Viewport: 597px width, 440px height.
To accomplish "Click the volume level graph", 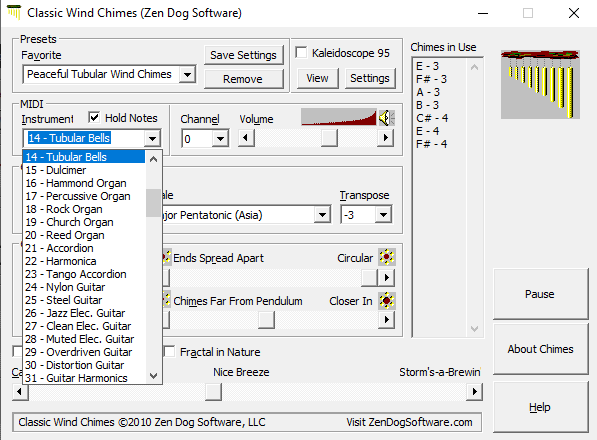I will pyautogui.click(x=338, y=117).
